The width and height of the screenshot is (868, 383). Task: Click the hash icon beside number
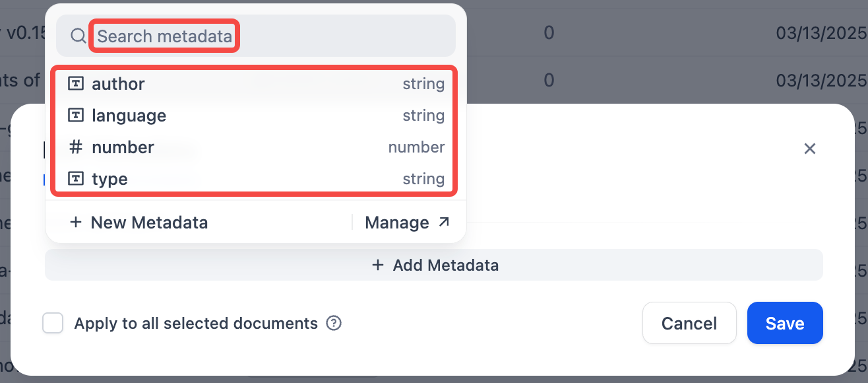pos(77,147)
